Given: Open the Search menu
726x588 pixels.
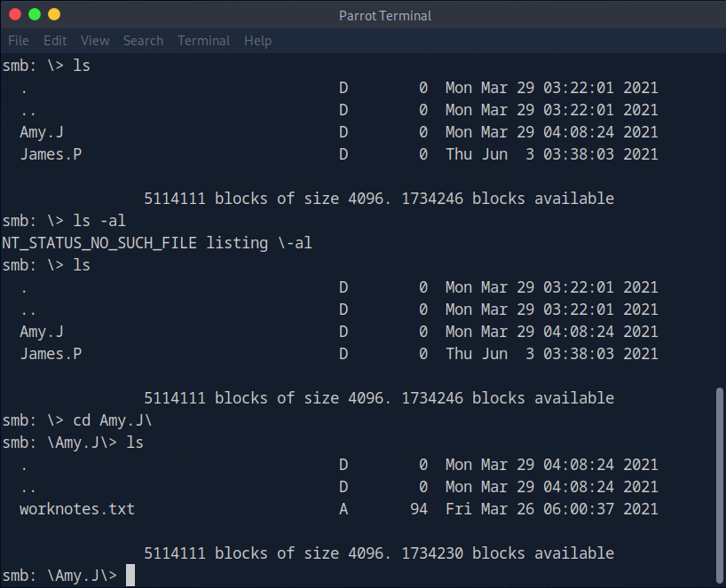Looking at the screenshot, I should pyautogui.click(x=143, y=41).
